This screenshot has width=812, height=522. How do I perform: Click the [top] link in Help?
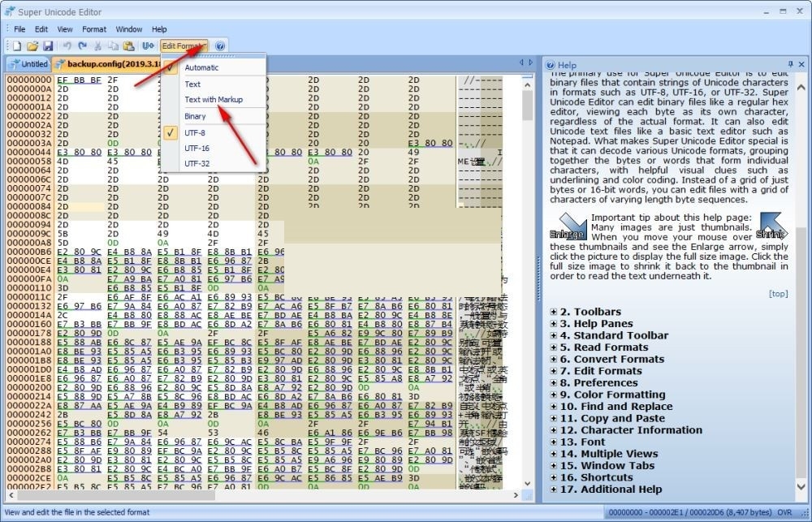[x=779, y=293]
